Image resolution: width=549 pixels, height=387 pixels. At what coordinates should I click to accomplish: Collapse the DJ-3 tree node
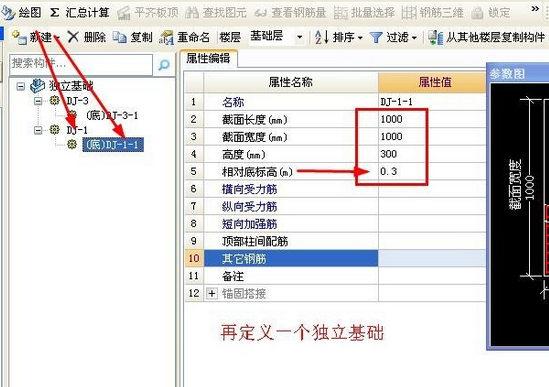[x=38, y=101]
